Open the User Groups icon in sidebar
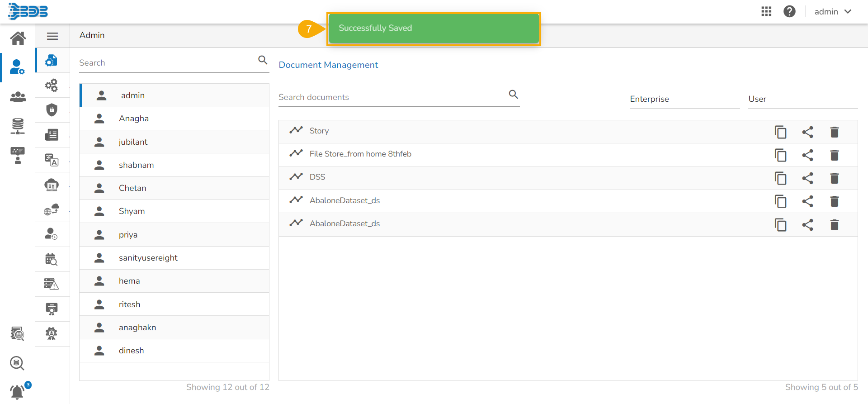 18,97
